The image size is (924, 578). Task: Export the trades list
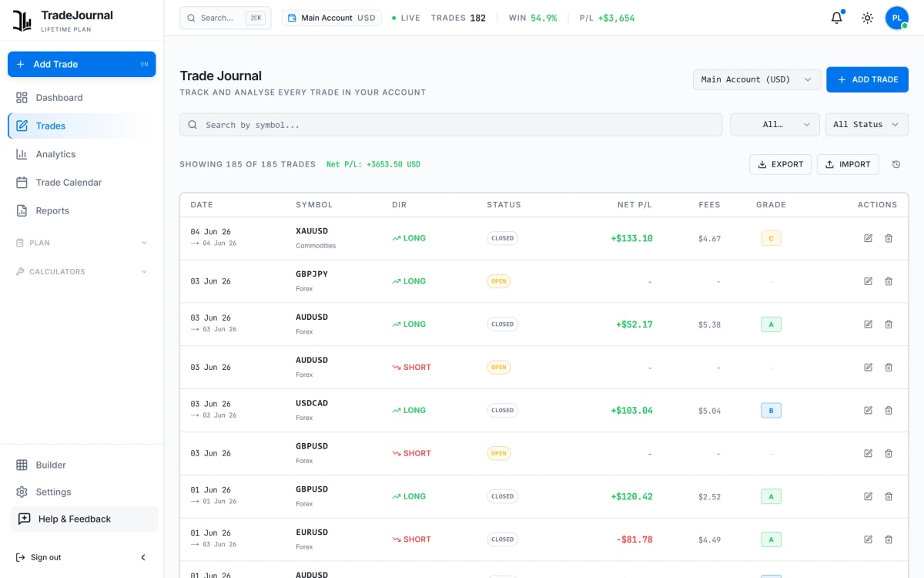coord(780,164)
